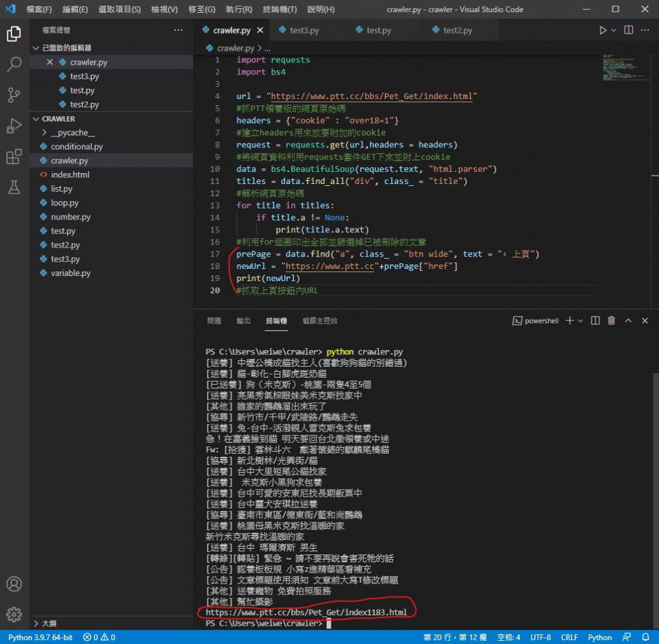Click the feedback icon in status bar
This screenshot has height=644, width=659.
coord(626,638)
